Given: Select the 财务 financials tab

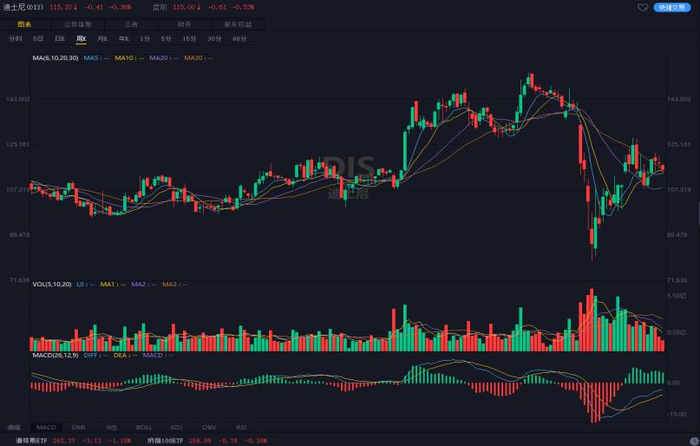Looking at the screenshot, I should click(184, 22).
